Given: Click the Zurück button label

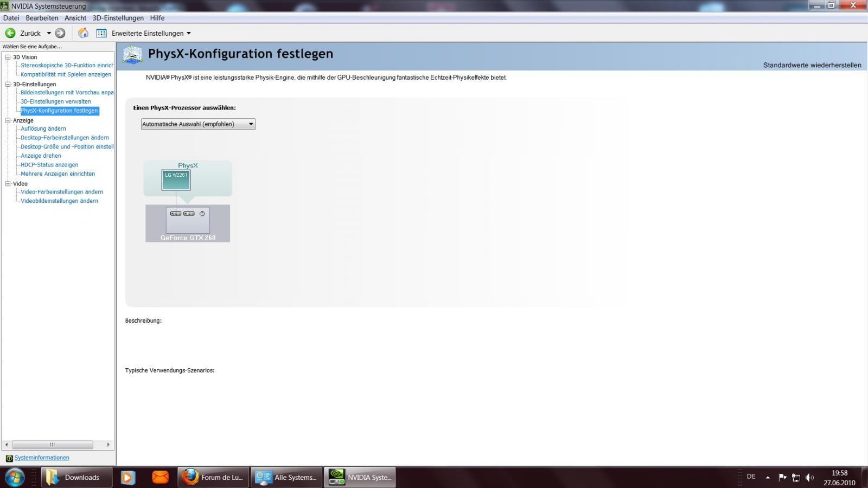Looking at the screenshot, I should coord(30,33).
